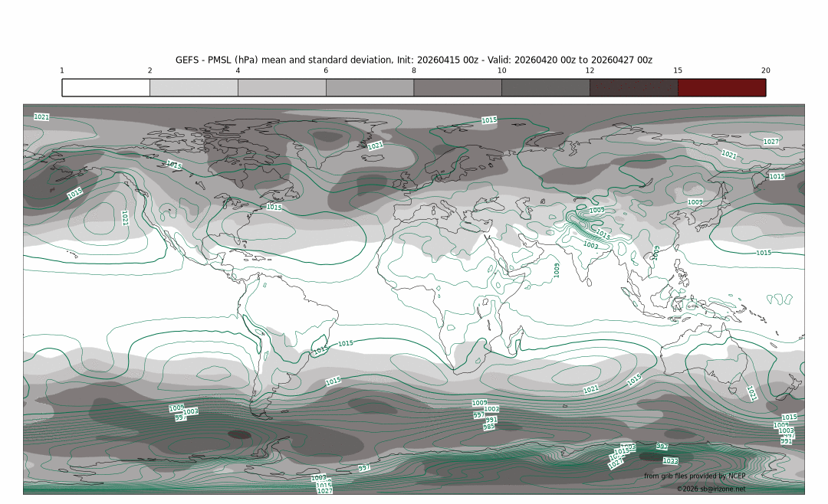Select the light gray 2–4 colorbar segment
The height and width of the screenshot is (504, 828).
click(x=193, y=87)
